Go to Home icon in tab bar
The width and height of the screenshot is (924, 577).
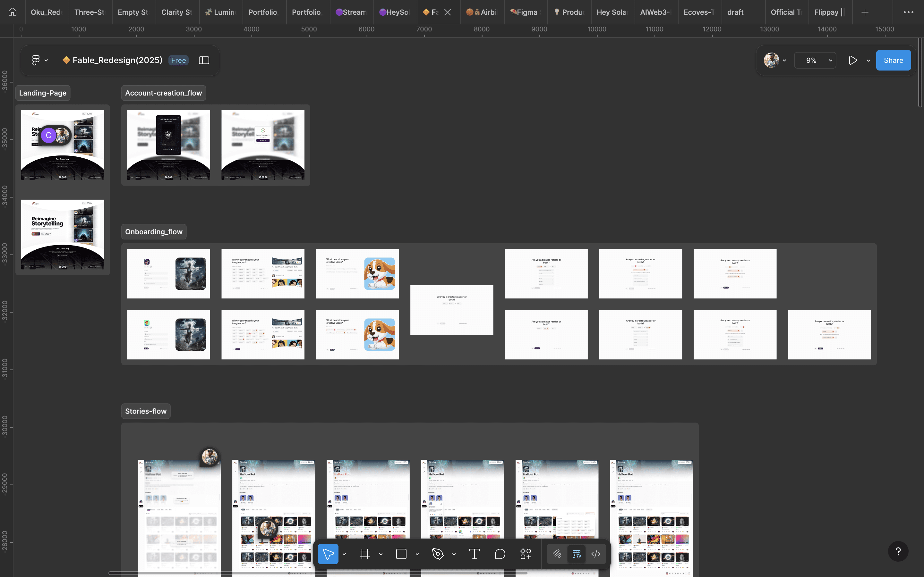click(13, 12)
